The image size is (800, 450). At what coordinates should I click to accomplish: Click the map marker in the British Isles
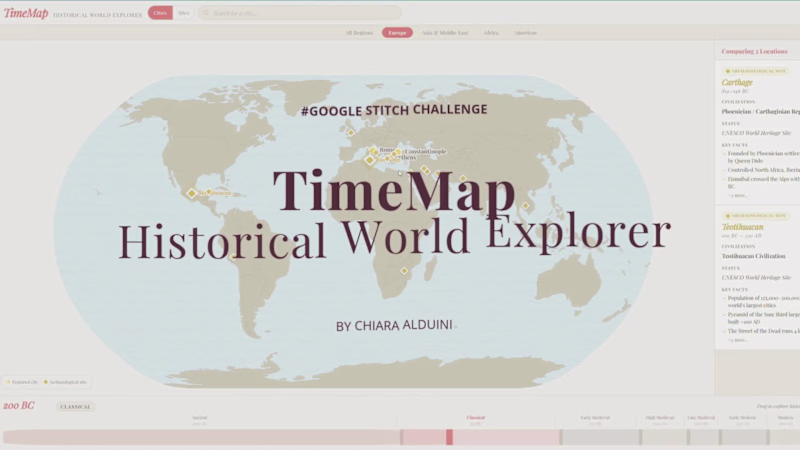tap(351, 133)
